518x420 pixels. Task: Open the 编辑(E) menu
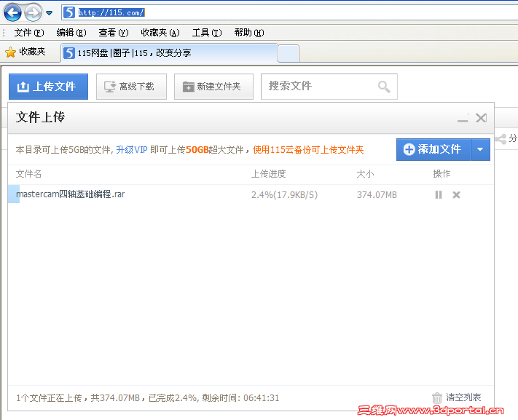pos(71,33)
